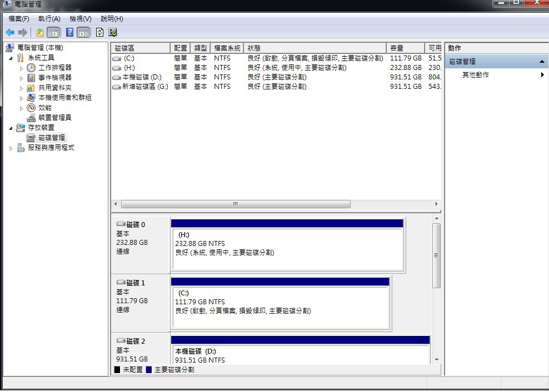
Task: Open 共用資料夾 icon in tree
Action: coord(31,88)
